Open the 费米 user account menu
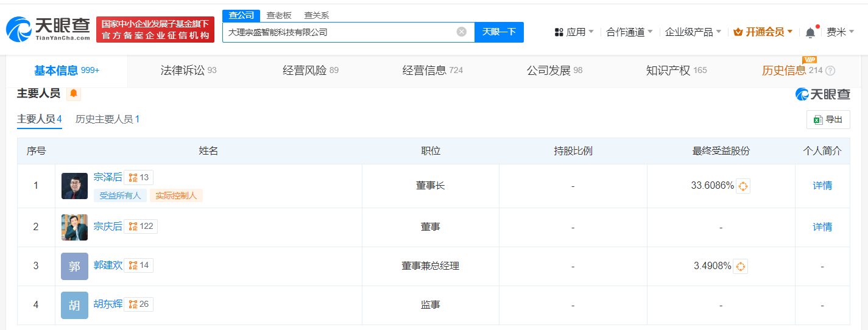The width and height of the screenshot is (868, 330). (840, 32)
